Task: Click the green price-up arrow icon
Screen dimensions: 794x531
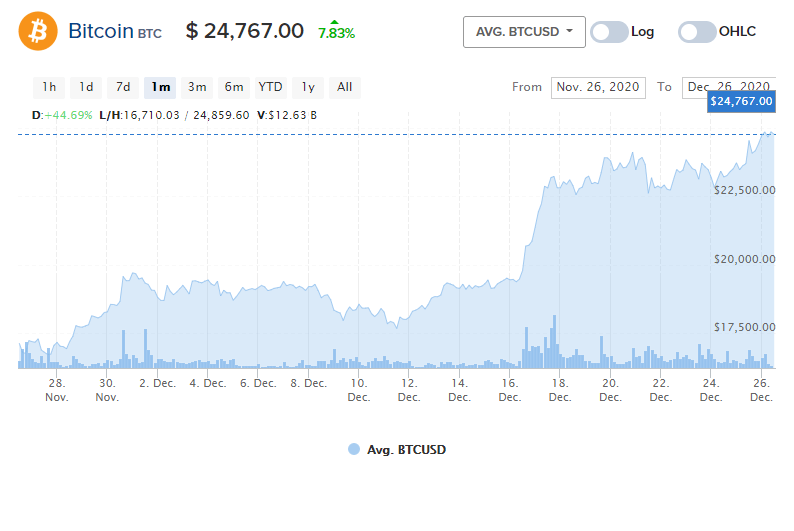Action: (x=334, y=22)
